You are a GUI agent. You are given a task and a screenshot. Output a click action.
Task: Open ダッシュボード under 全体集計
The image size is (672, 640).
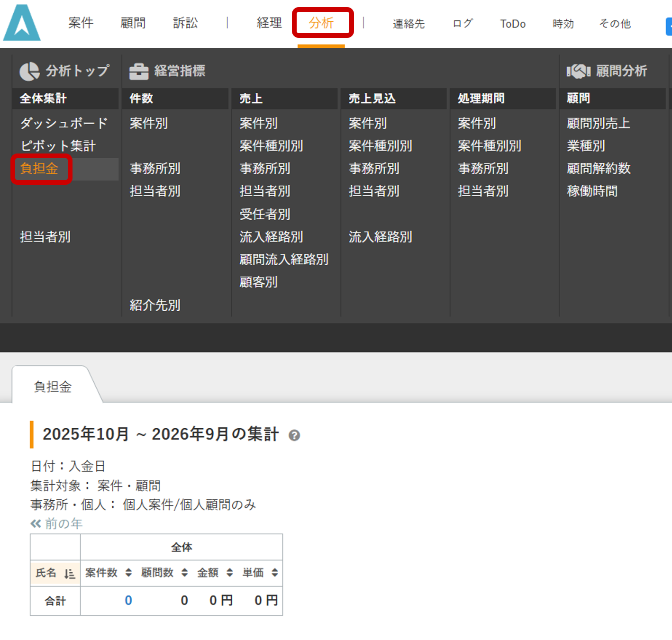coord(64,123)
